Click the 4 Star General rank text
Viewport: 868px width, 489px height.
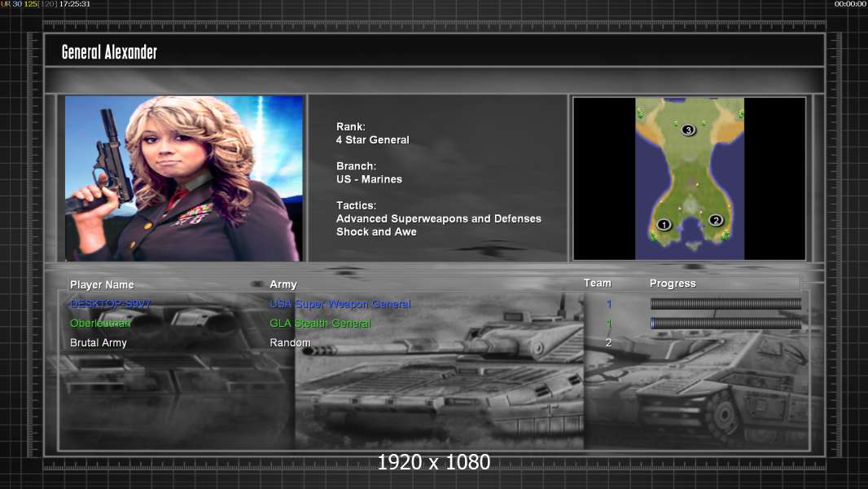coord(373,140)
